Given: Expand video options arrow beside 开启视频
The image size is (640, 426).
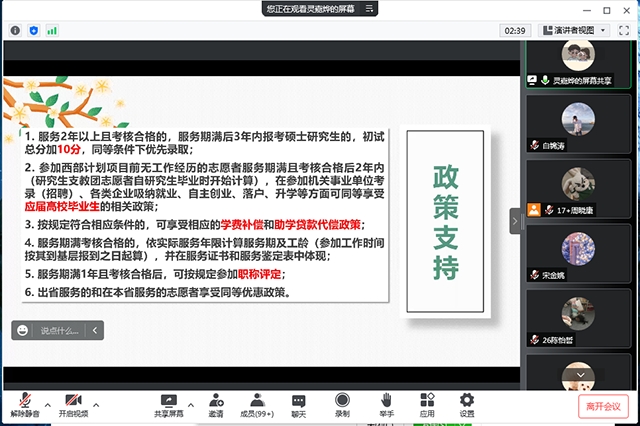Looking at the screenshot, I should [96, 405].
